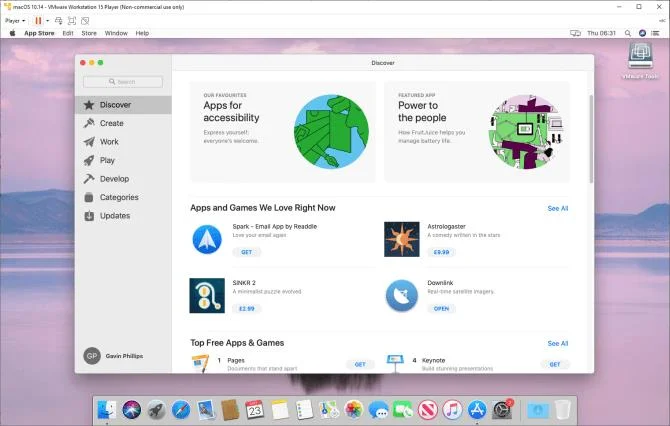Open System Preferences in the dock
The width and height of the screenshot is (670, 426).
point(502,410)
